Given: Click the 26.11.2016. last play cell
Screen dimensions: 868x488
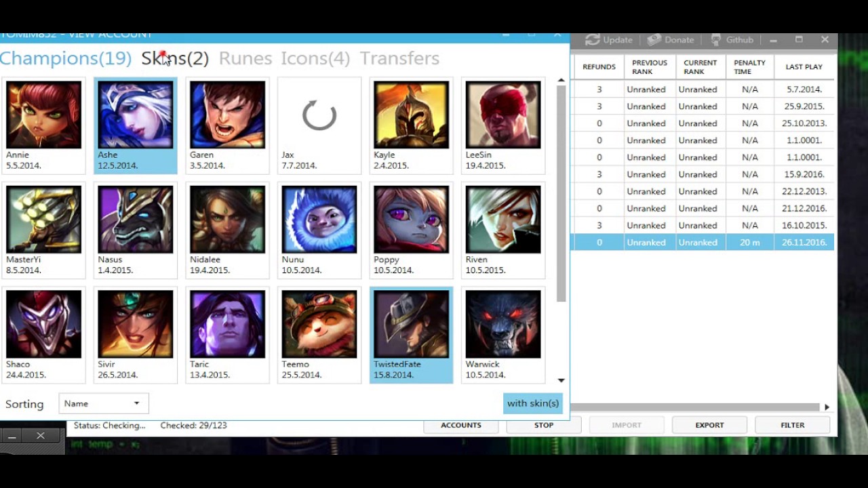Looking at the screenshot, I should (x=804, y=242).
